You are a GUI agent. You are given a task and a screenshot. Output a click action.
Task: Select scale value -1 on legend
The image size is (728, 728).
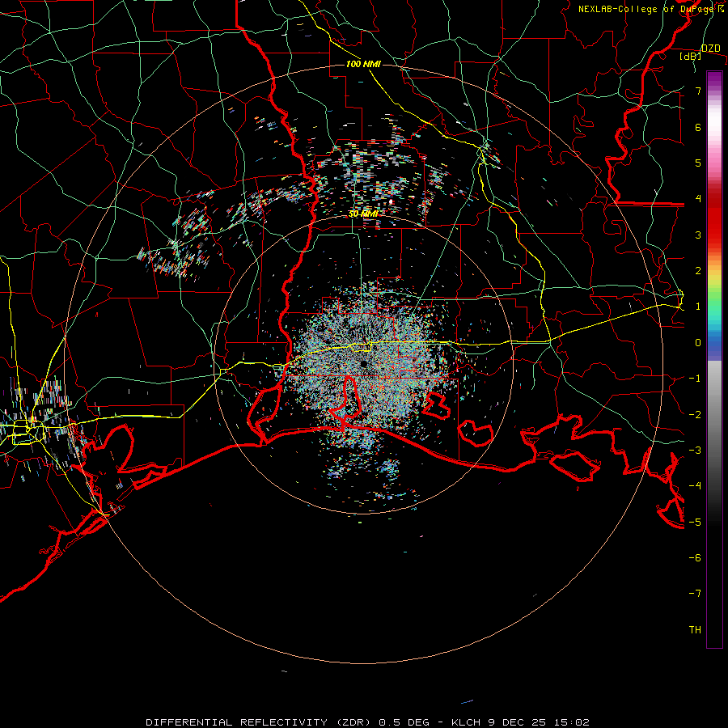click(x=695, y=379)
